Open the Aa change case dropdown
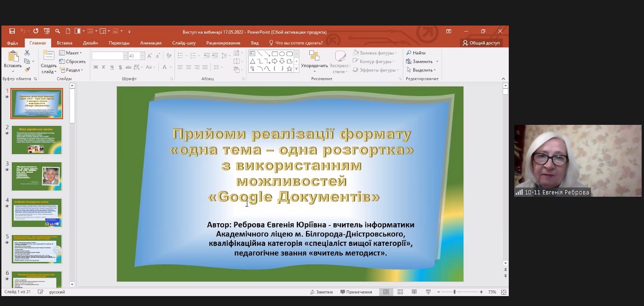644x306 pixels. 150,67
